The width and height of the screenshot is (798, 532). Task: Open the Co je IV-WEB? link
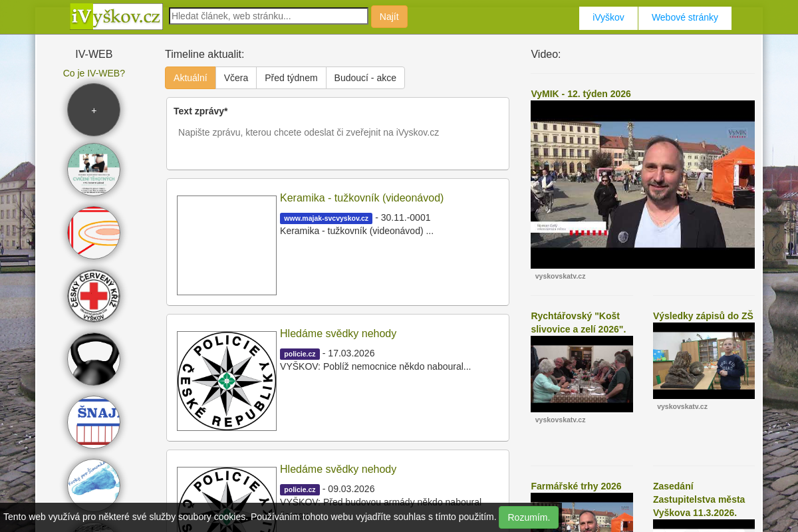coord(94,73)
